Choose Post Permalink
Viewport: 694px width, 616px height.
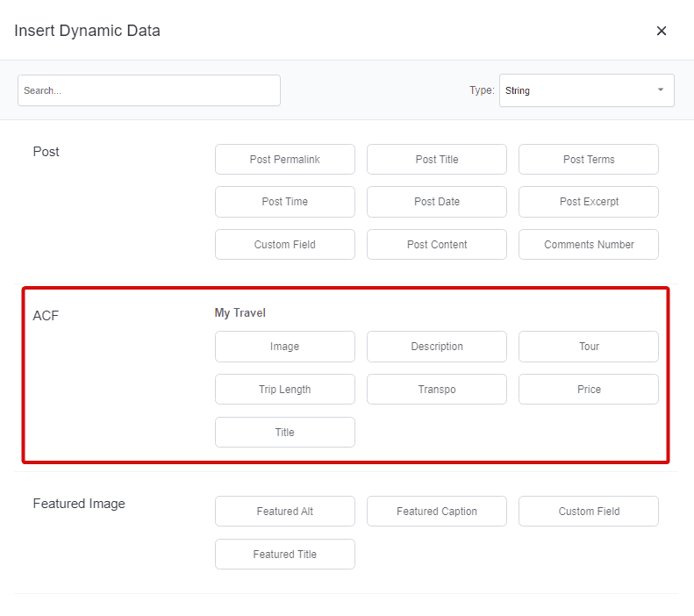[284, 160]
